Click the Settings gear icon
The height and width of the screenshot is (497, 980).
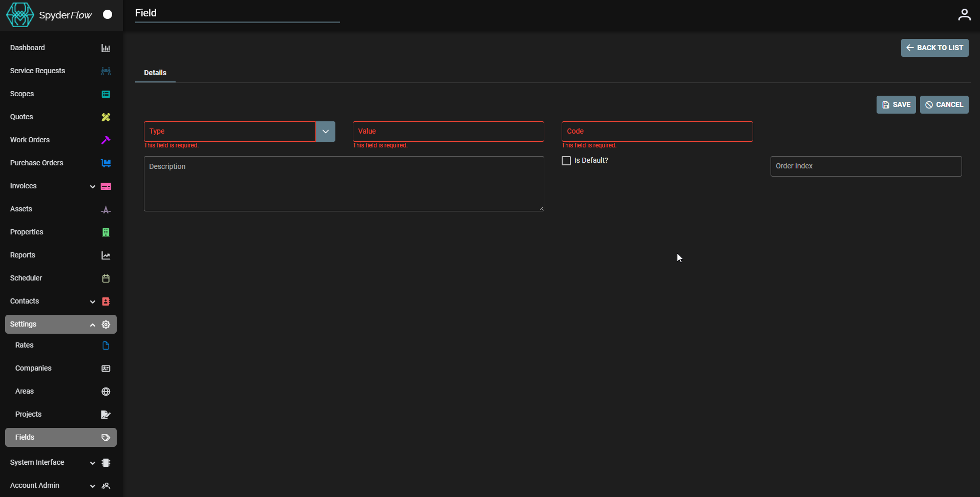click(x=105, y=324)
